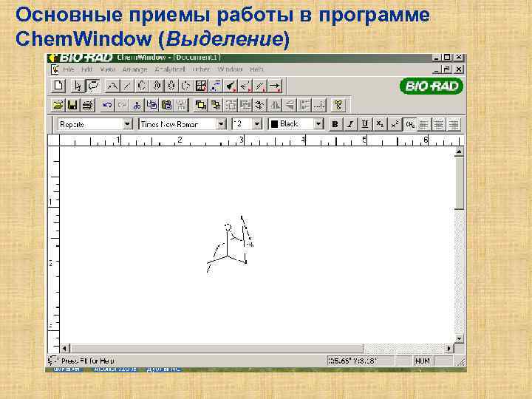Toggle chemical formula CH2 formatting

[x=410, y=124]
